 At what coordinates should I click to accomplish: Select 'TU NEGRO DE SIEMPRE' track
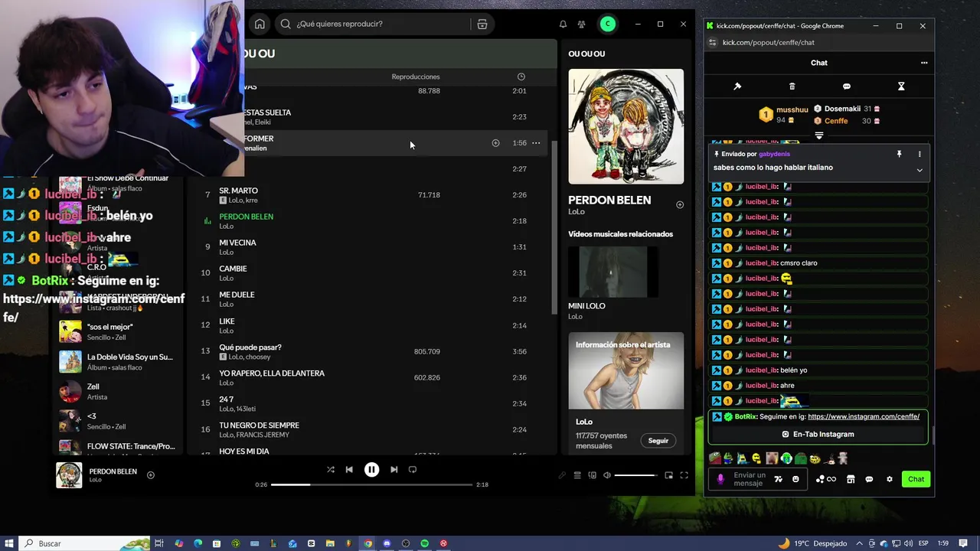[373, 429]
